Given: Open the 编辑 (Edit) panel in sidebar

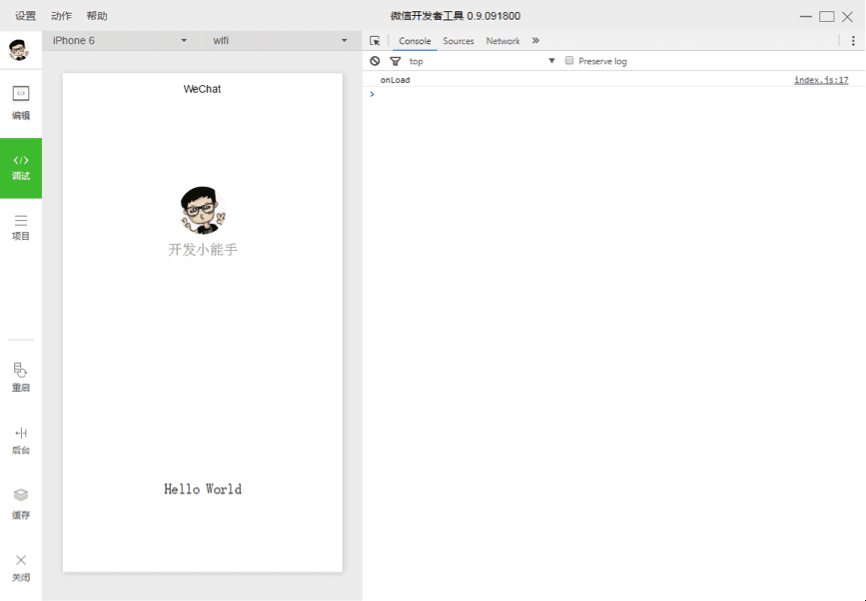Looking at the screenshot, I should click(21, 101).
